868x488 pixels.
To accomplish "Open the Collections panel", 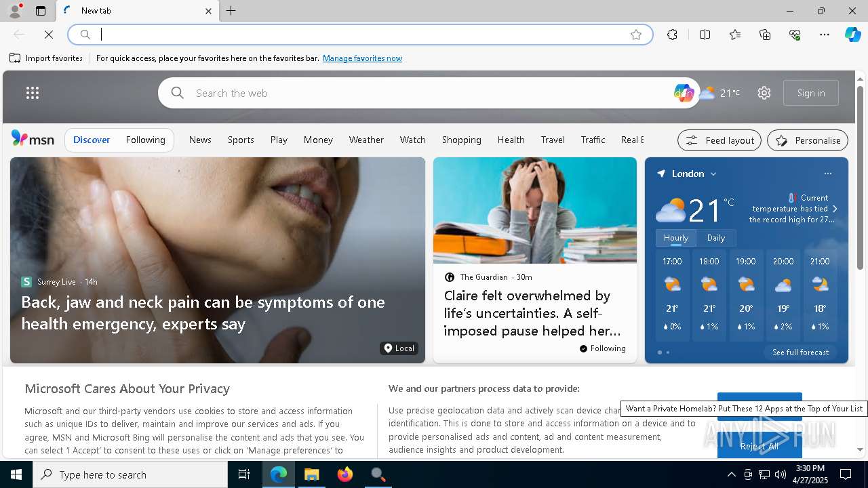I will pos(765,35).
